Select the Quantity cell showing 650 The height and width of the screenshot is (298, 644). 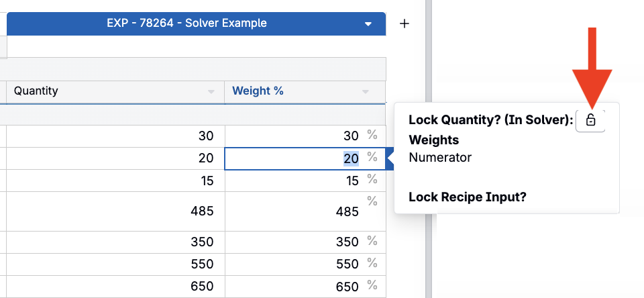pos(115,287)
